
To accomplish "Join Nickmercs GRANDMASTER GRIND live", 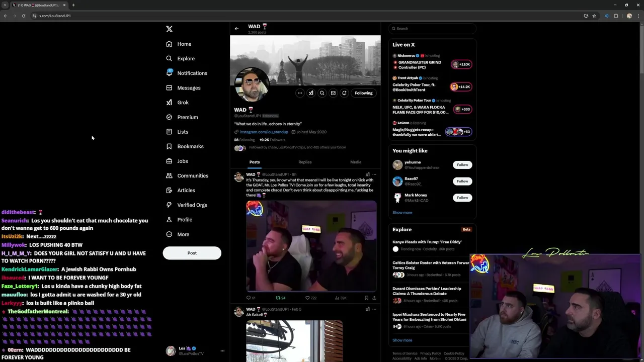I will [461, 64].
